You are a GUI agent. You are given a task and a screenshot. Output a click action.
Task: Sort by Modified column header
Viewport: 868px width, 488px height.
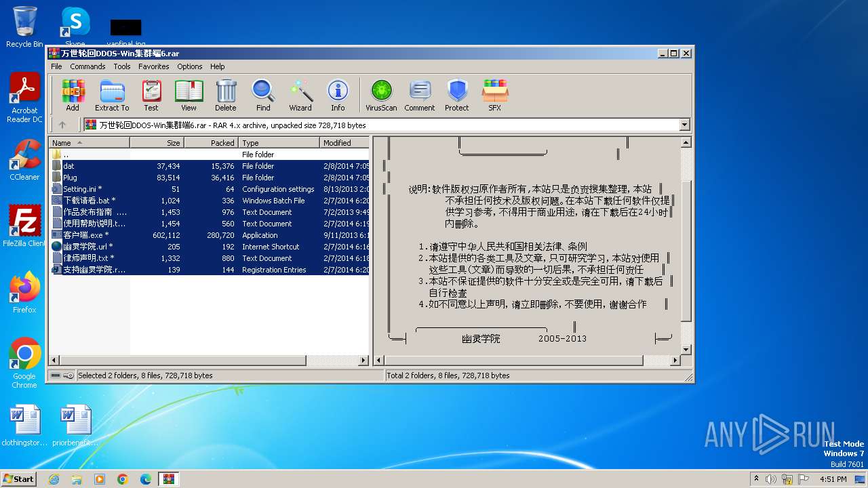[x=344, y=143]
